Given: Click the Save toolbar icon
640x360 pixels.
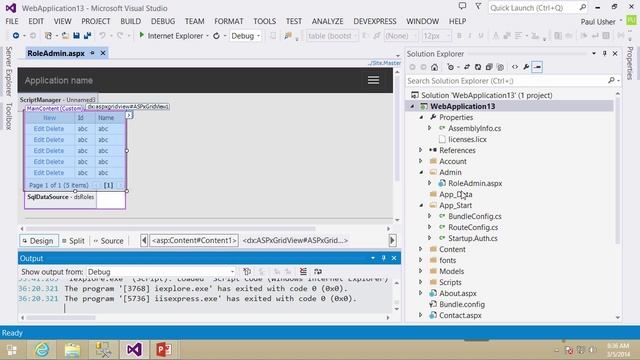Looking at the screenshot, I should (x=76, y=36).
